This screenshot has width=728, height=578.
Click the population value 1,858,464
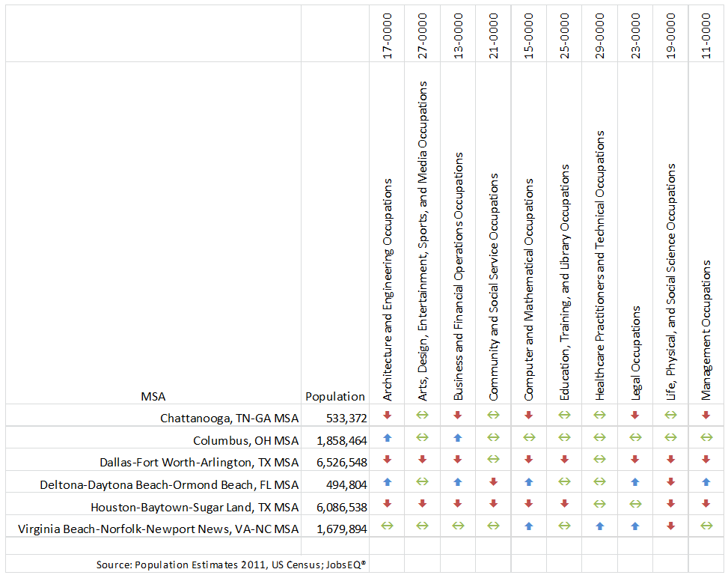pos(342,440)
